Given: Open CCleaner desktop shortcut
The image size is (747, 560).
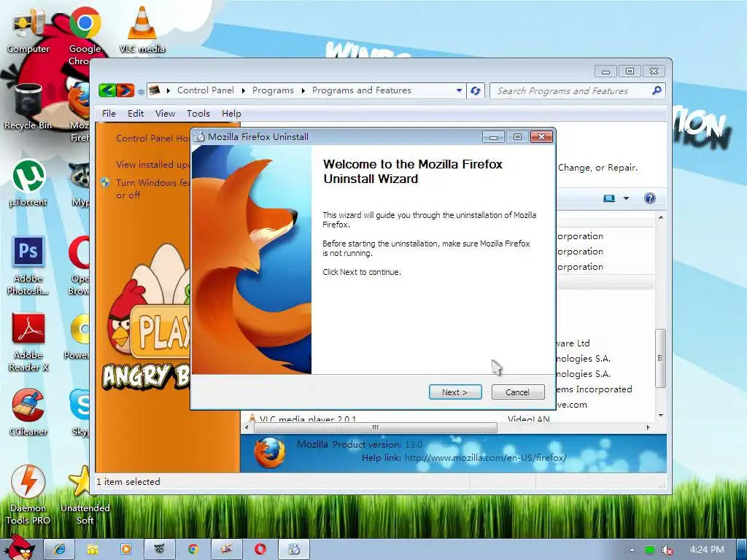Looking at the screenshot, I should coord(28,413).
